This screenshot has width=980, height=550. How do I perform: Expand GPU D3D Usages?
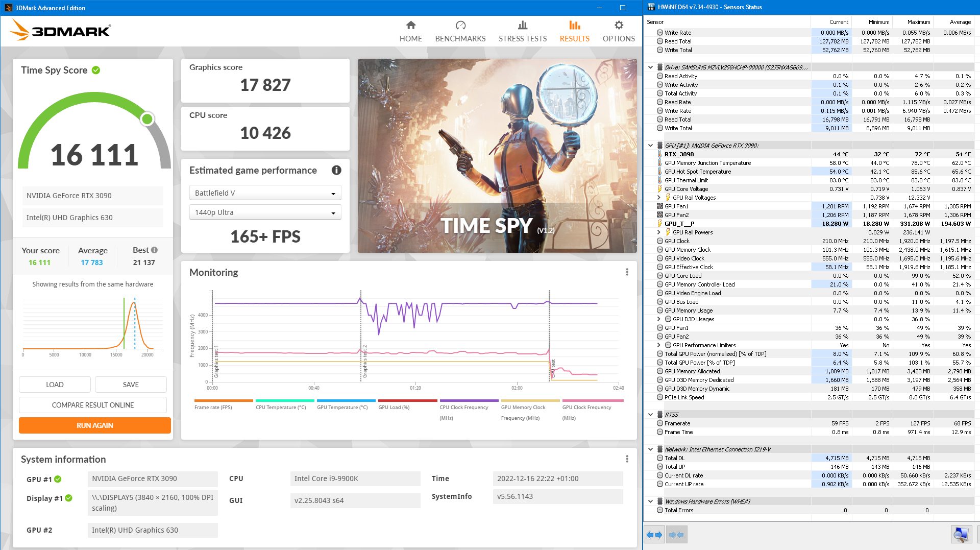pos(658,319)
